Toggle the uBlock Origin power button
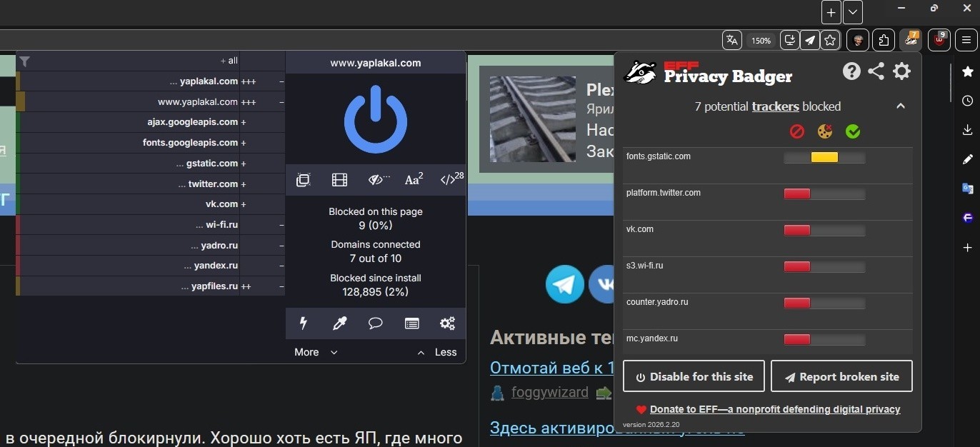The width and height of the screenshot is (980, 447). (376, 119)
